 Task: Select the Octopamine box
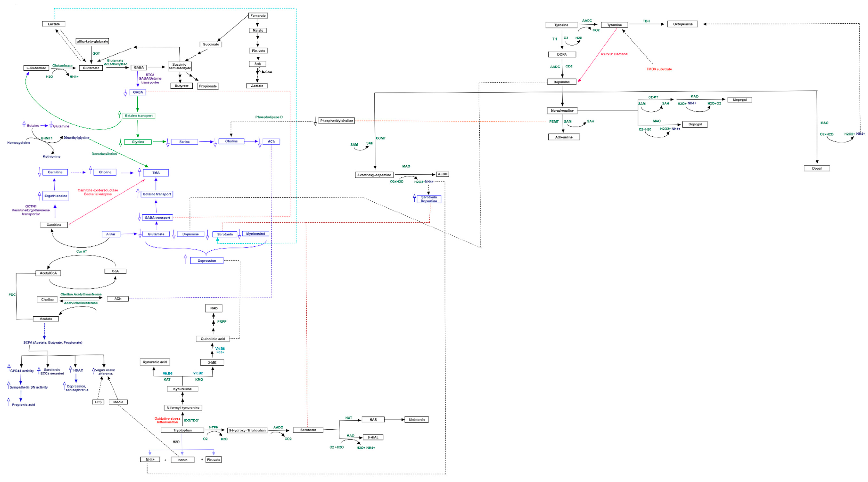[x=682, y=24]
